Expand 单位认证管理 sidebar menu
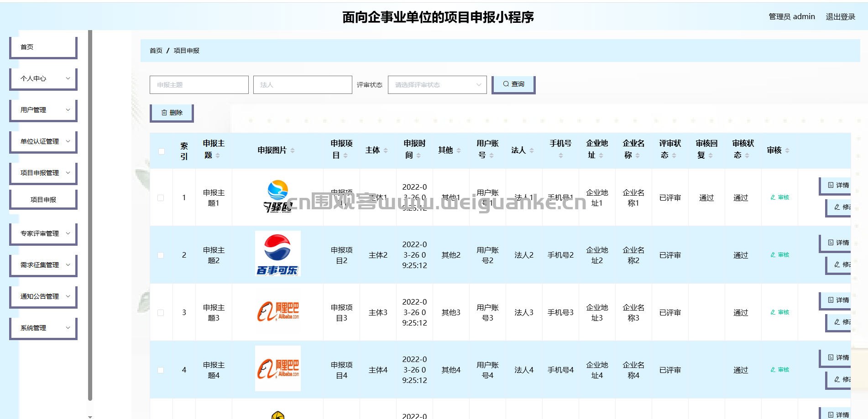868x419 pixels. [x=43, y=141]
